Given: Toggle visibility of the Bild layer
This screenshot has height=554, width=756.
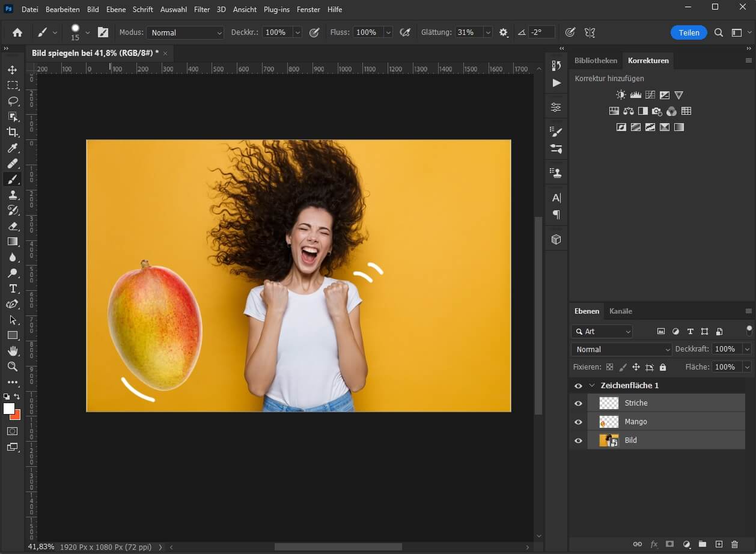Looking at the screenshot, I should point(578,440).
